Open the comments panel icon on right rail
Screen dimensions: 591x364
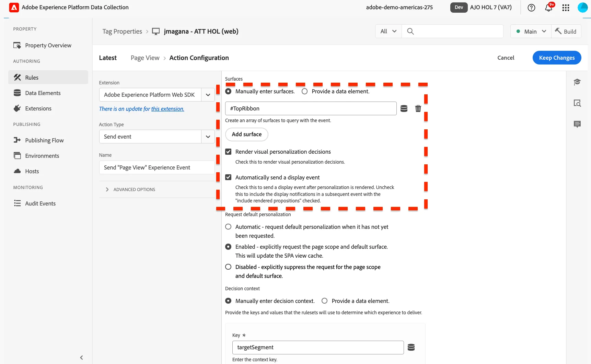click(577, 124)
